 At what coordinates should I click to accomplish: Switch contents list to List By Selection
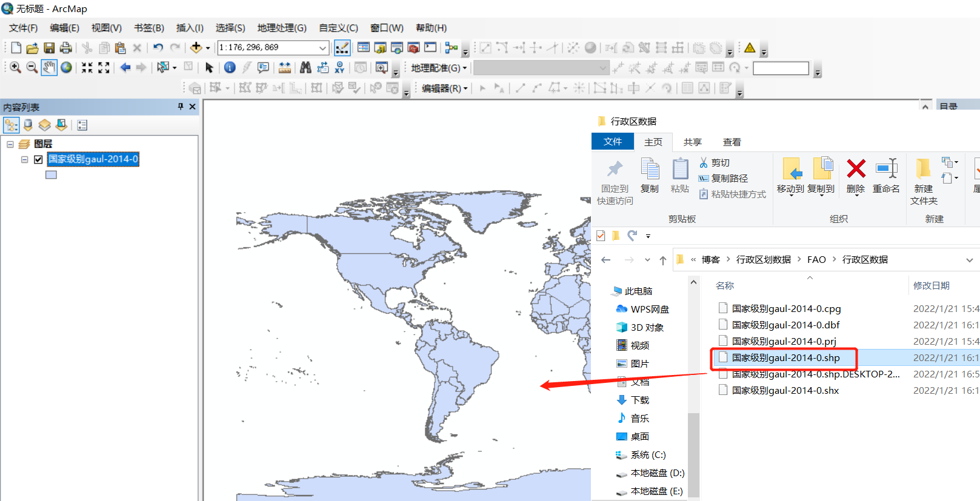click(61, 125)
